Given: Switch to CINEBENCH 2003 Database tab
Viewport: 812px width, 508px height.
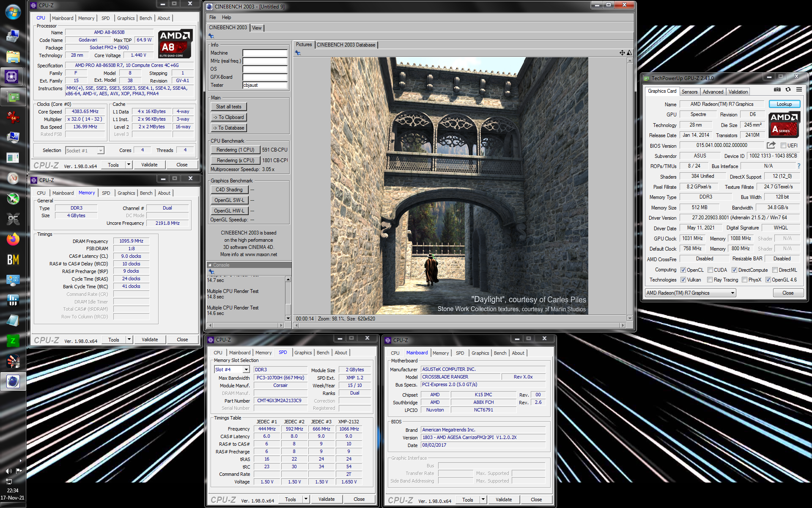Looking at the screenshot, I should (346, 44).
